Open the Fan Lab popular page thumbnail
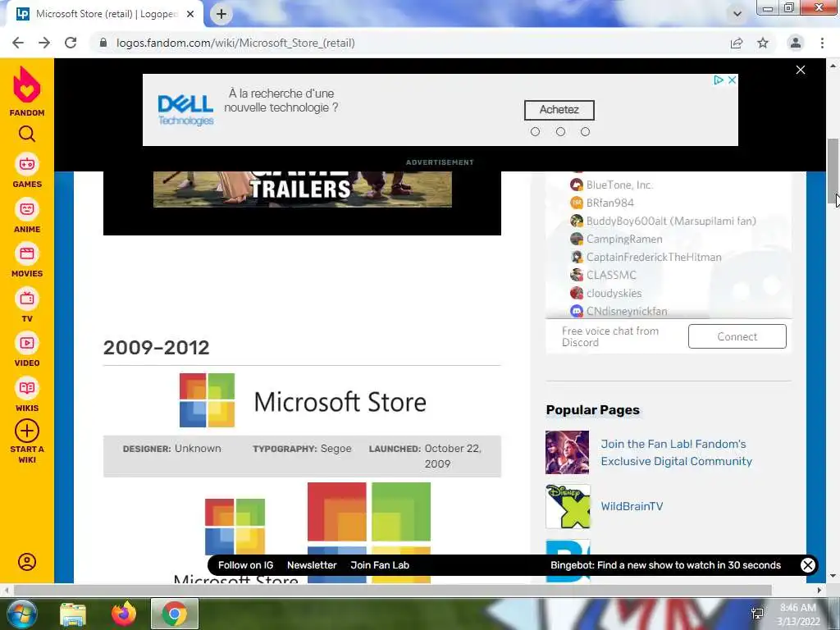Screen dimensions: 840x630 [568, 453]
